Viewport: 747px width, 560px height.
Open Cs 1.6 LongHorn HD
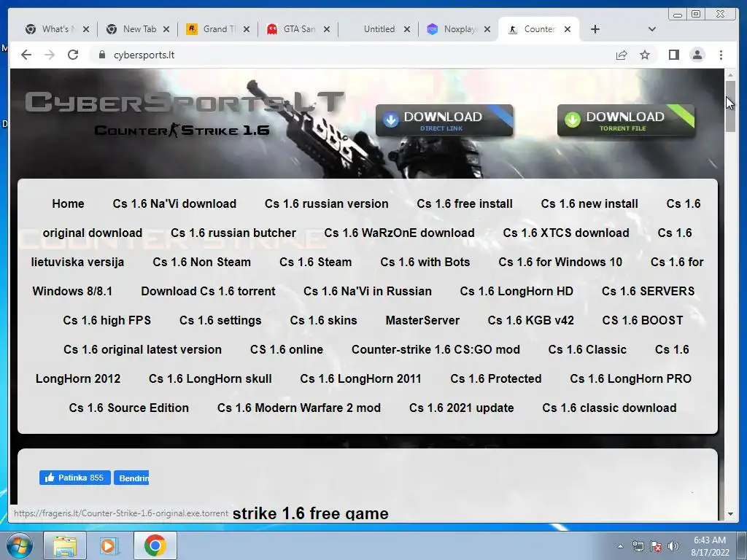point(516,291)
